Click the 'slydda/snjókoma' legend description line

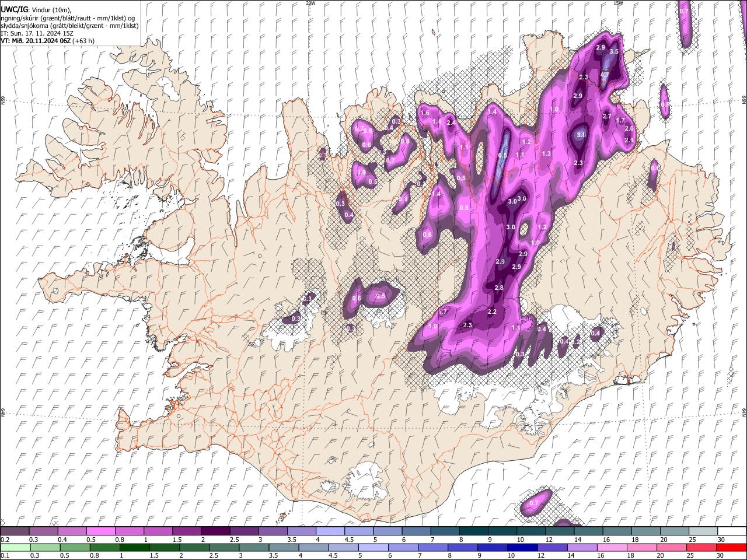point(69,26)
